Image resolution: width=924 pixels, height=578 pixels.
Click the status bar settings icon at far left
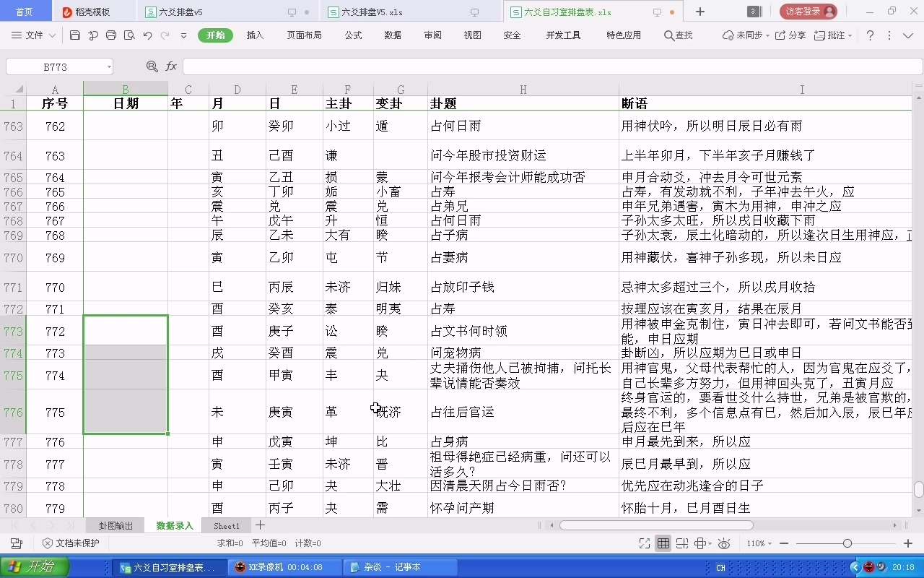coord(16,543)
